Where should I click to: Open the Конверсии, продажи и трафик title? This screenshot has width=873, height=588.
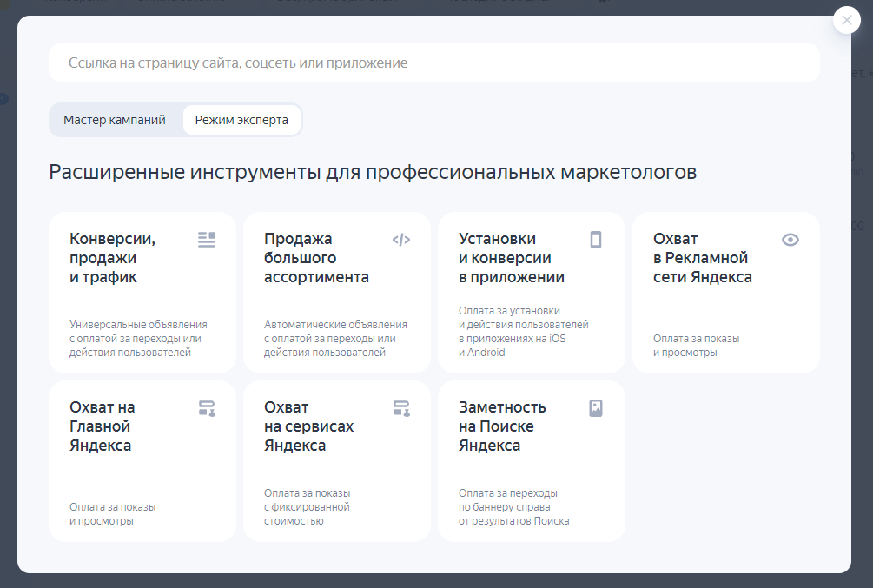112,258
